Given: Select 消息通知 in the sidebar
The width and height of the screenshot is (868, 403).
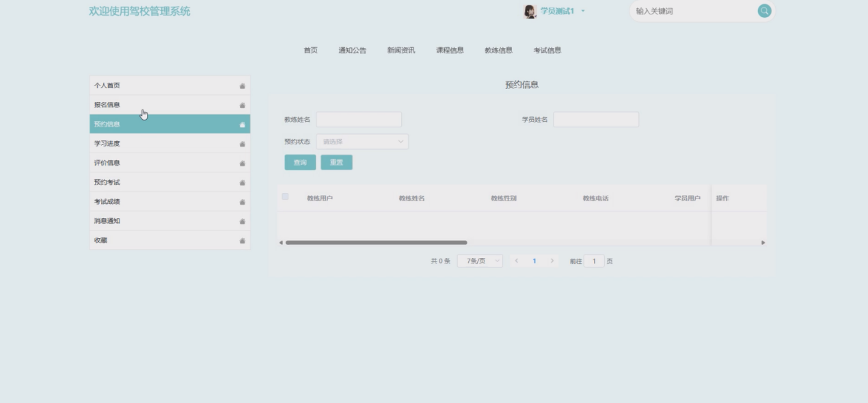Looking at the screenshot, I should coord(170,221).
